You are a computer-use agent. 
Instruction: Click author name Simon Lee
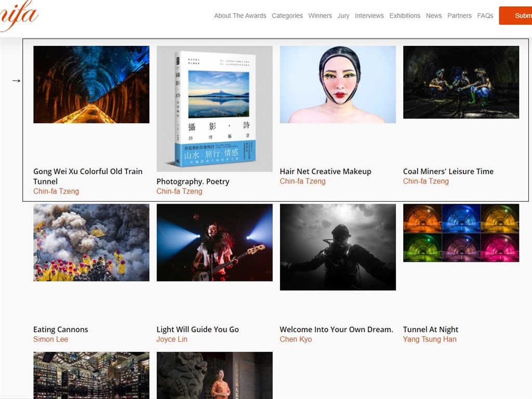[50, 339]
